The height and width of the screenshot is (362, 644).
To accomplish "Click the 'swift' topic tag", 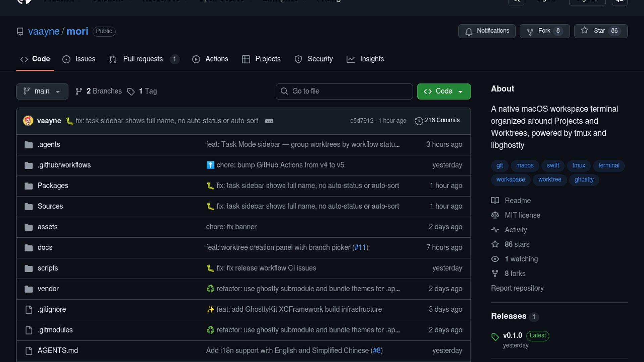I will point(552,165).
